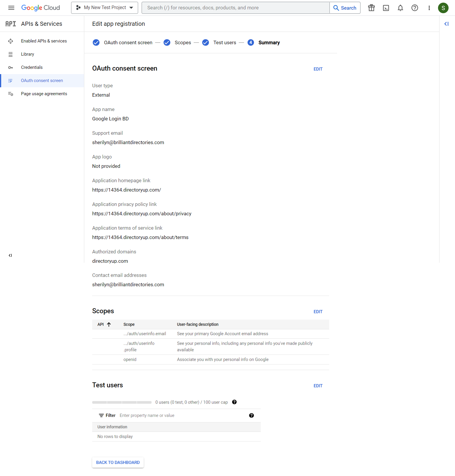Click the blue Search button
The height and width of the screenshot is (476, 455).
(x=345, y=8)
